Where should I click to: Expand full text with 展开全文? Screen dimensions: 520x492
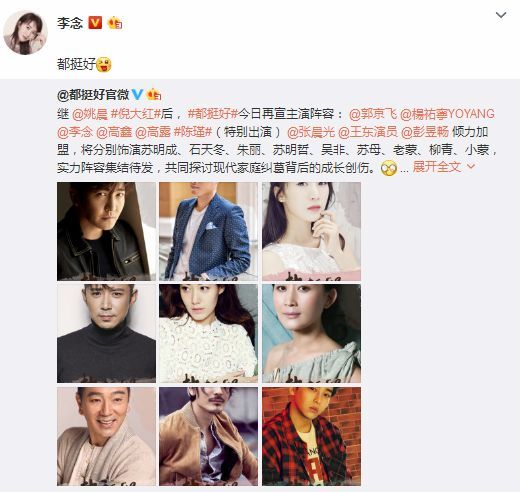point(437,167)
